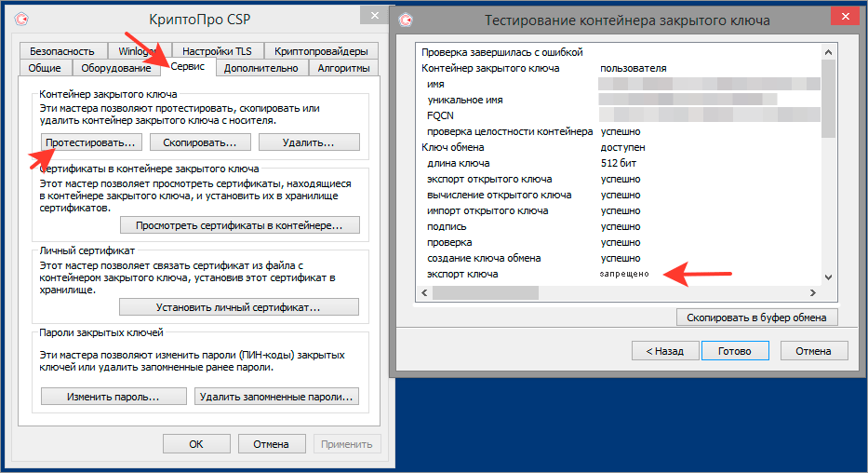The width and height of the screenshot is (868, 473).
Task: Select the Сервис tab
Action: (188, 66)
